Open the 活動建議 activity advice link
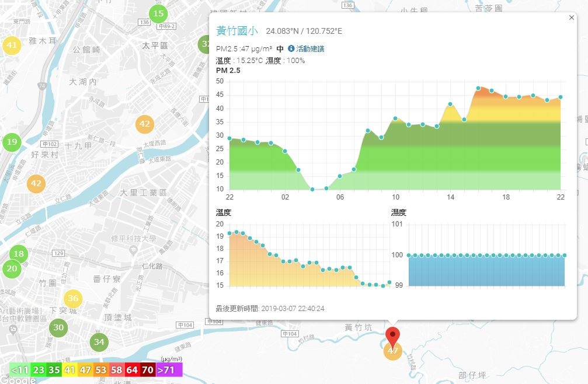The image size is (588, 384). click(x=310, y=48)
